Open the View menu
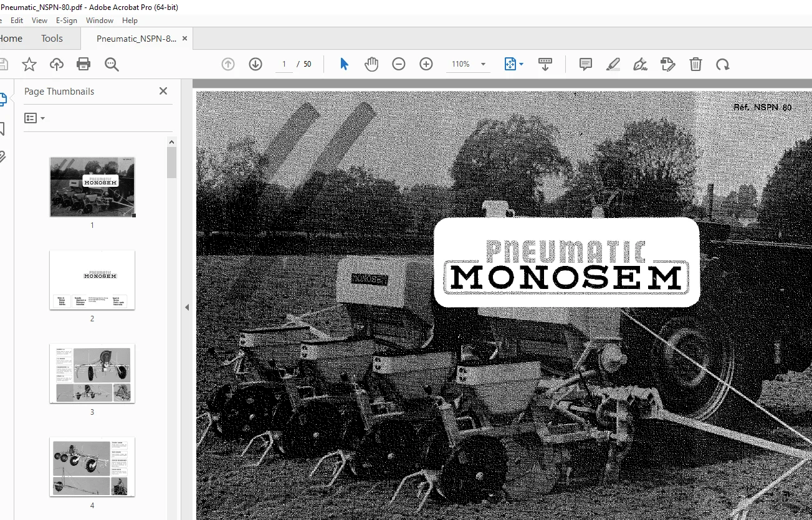 pyautogui.click(x=39, y=21)
